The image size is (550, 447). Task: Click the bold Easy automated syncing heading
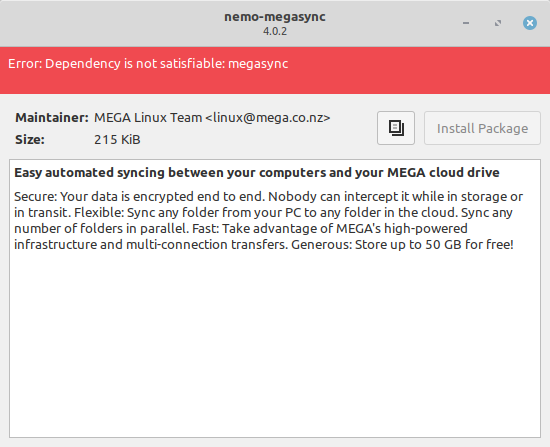pyautogui.click(x=257, y=173)
